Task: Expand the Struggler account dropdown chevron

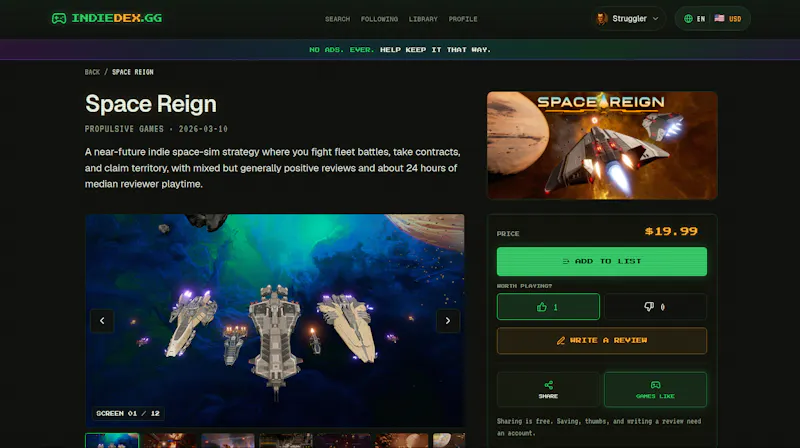Action: point(656,18)
